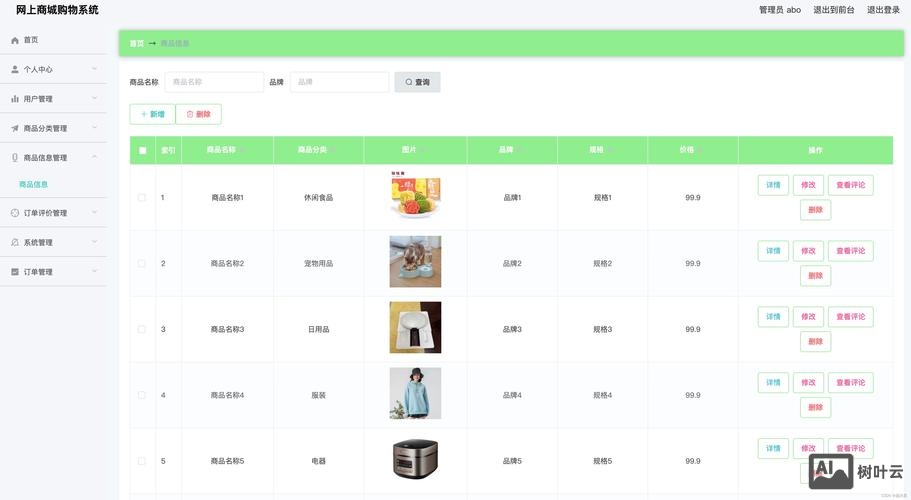Collapse the 商品信息管理 menu chevron
The image size is (911, 500).
click(x=95, y=157)
